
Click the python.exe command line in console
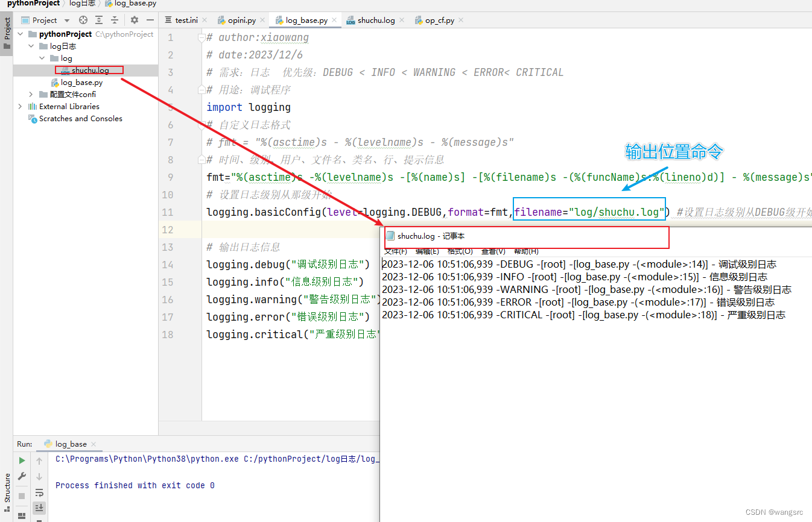[x=217, y=459]
